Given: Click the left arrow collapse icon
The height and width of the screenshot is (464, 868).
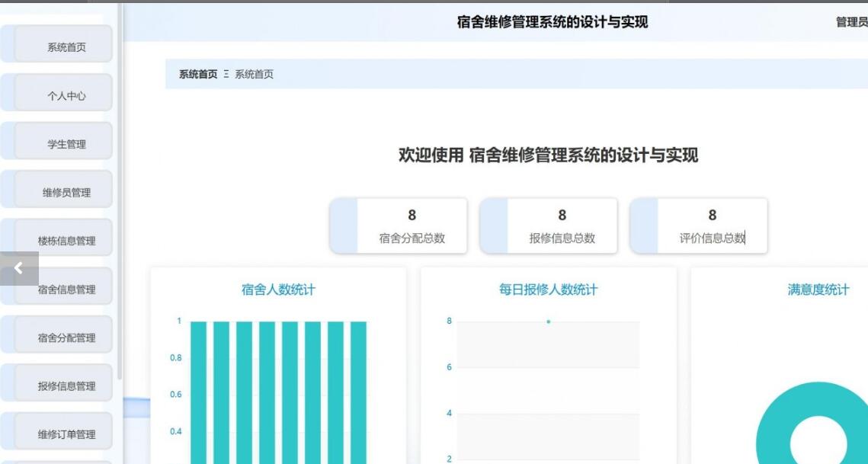Looking at the screenshot, I should (x=19, y=268).
